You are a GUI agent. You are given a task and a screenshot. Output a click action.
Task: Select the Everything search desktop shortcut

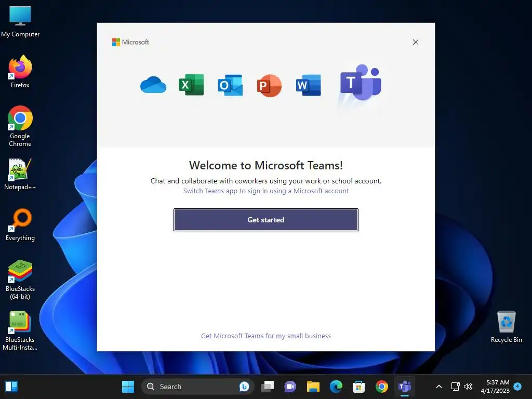pyautogui.click(x=20, y=225)
